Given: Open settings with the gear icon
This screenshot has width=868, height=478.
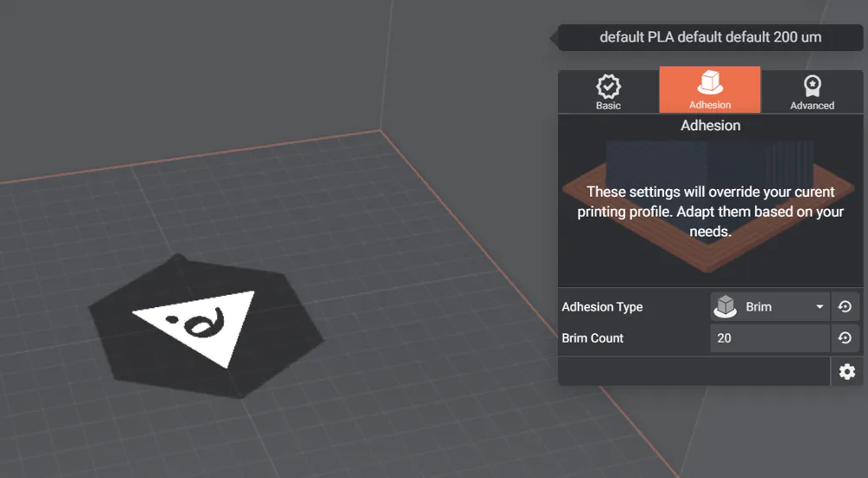Looking at the screenshot, I should pos(847,371).
